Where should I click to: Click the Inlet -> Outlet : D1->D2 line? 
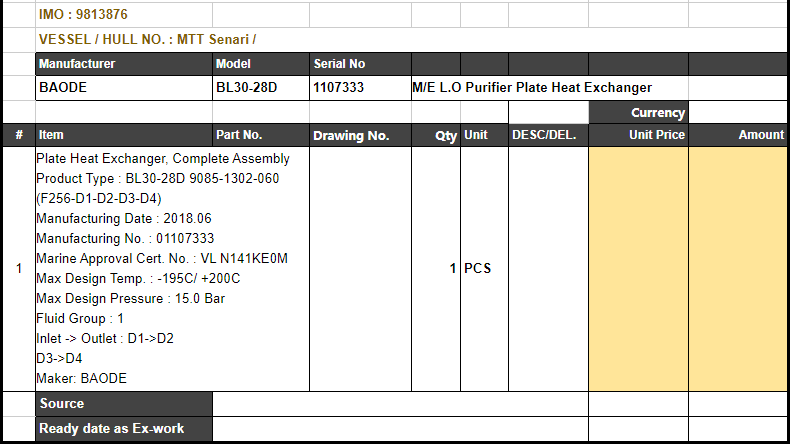point(105,338)
